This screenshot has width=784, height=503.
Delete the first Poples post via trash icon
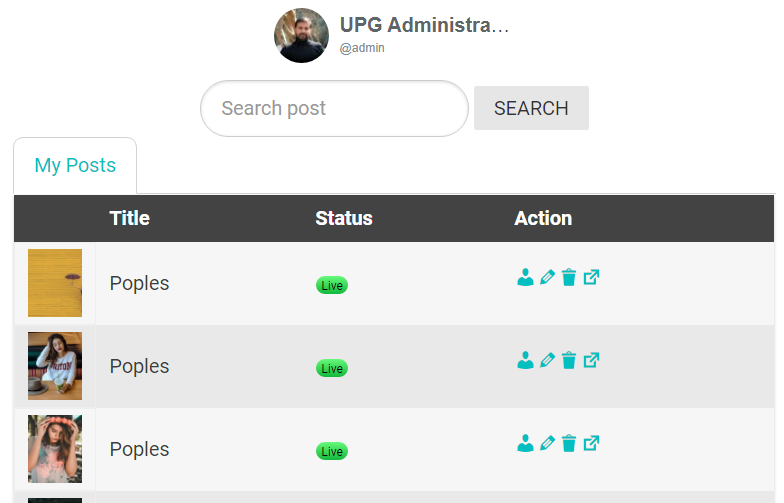point(569,277)
